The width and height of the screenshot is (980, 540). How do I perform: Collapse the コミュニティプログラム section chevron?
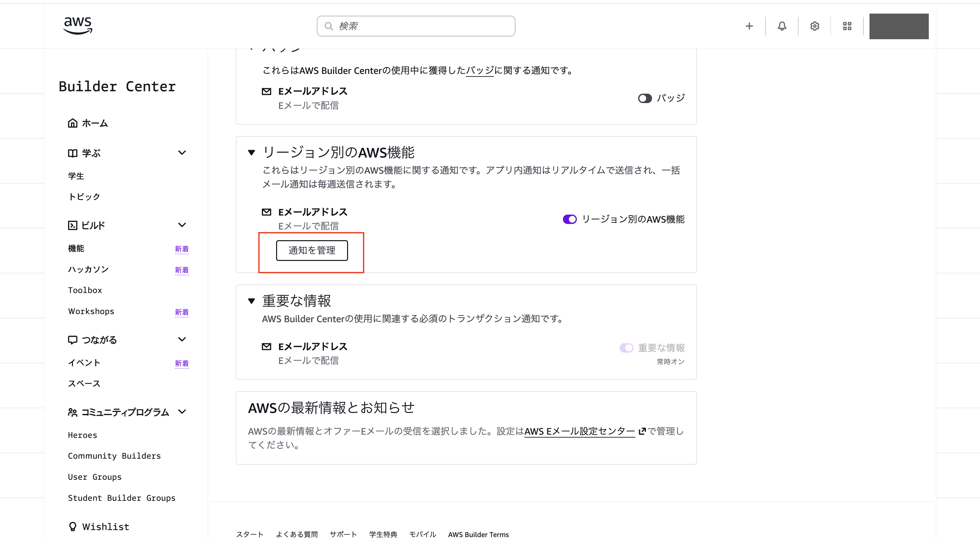pos(182,412)
